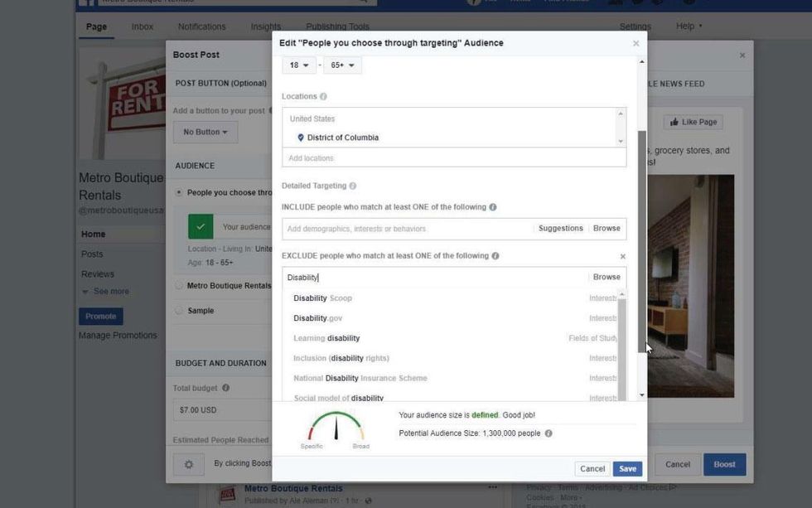This screenshot has width=812, height=508.
Task: Open the minimum age 18 dropdown
Action: coord(299,65)
